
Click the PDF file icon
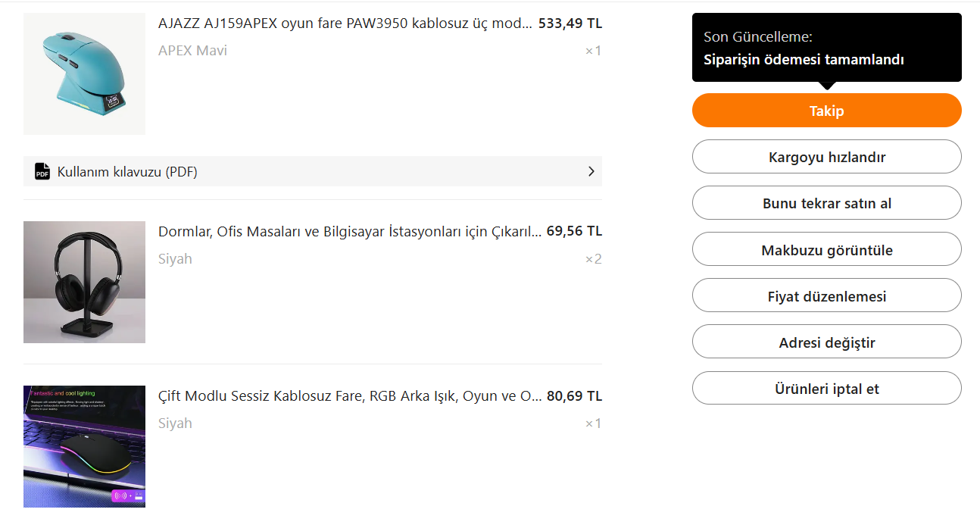point(42,172)
